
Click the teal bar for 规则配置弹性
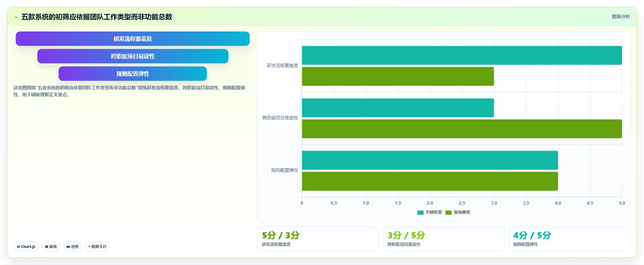click(x=430, y=160)
